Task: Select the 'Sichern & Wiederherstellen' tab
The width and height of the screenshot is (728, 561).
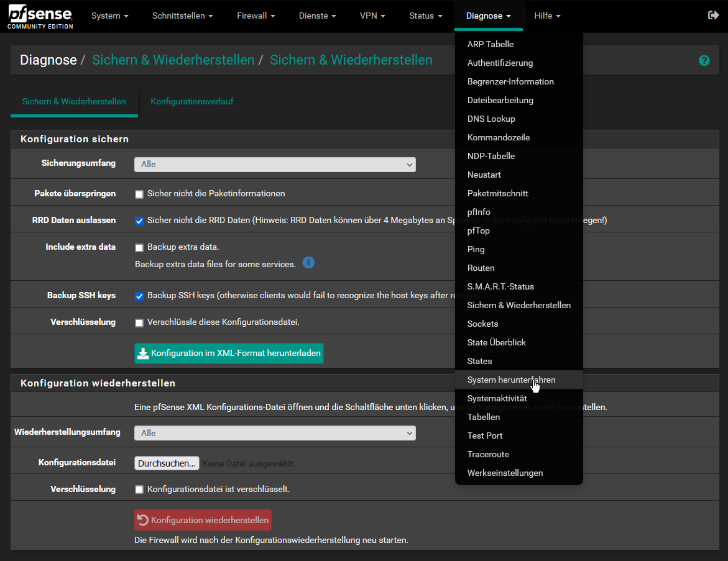Action: (74, 101)
